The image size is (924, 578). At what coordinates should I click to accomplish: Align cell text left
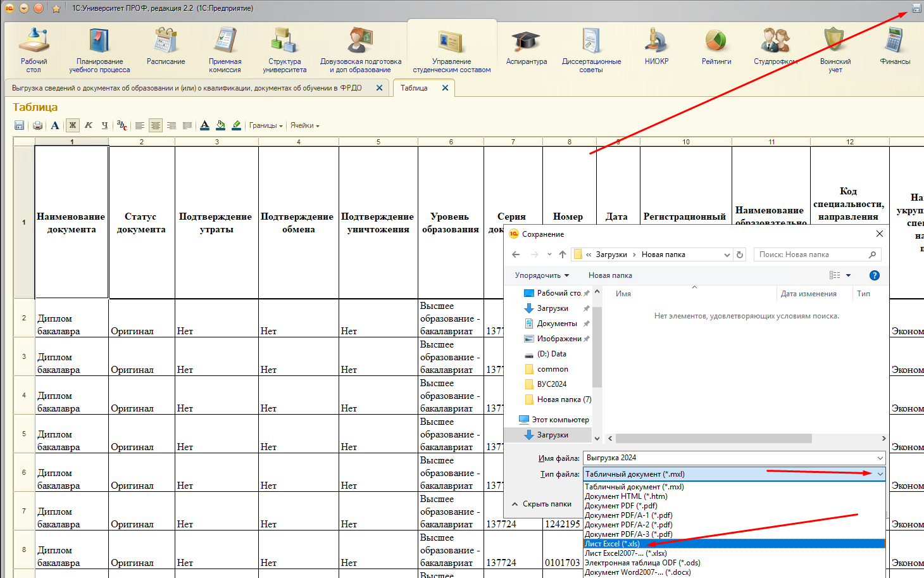pos(140,125)
